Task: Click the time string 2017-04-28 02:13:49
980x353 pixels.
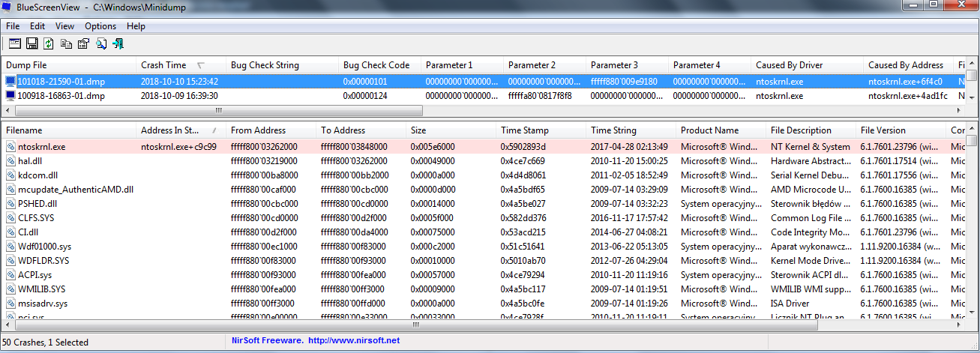Action: tap(628, 147)
